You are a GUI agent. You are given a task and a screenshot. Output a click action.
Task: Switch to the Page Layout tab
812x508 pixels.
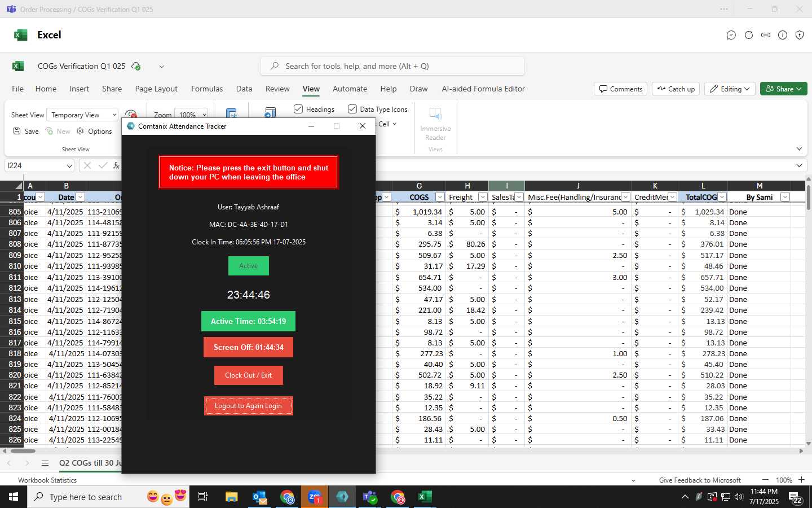[156, 89]
